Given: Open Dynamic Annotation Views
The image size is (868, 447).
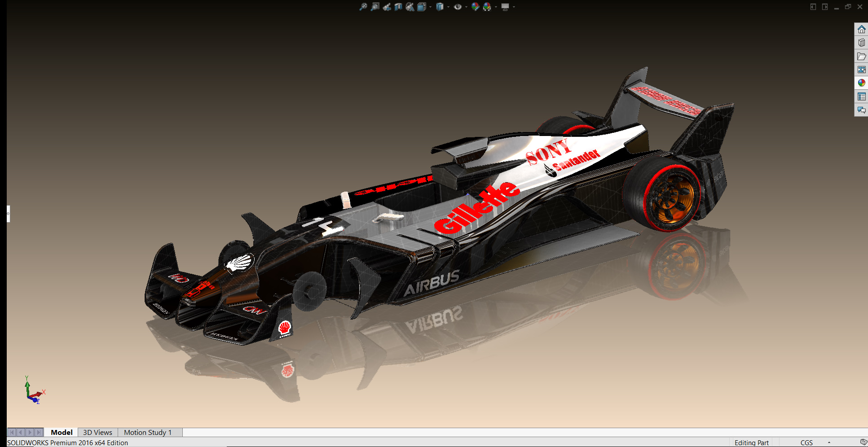Looking at the screenshot, I should (x=410, y=7).
